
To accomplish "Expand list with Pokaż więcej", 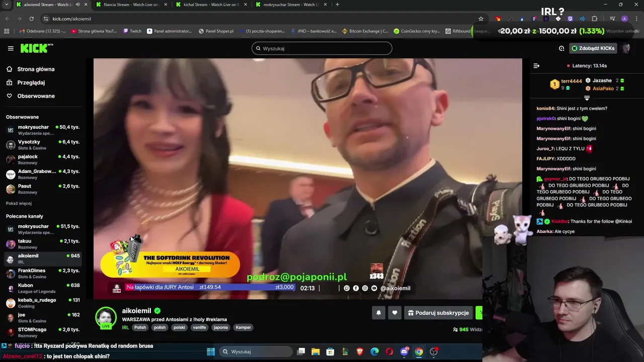I will click(x=19, y=203).
